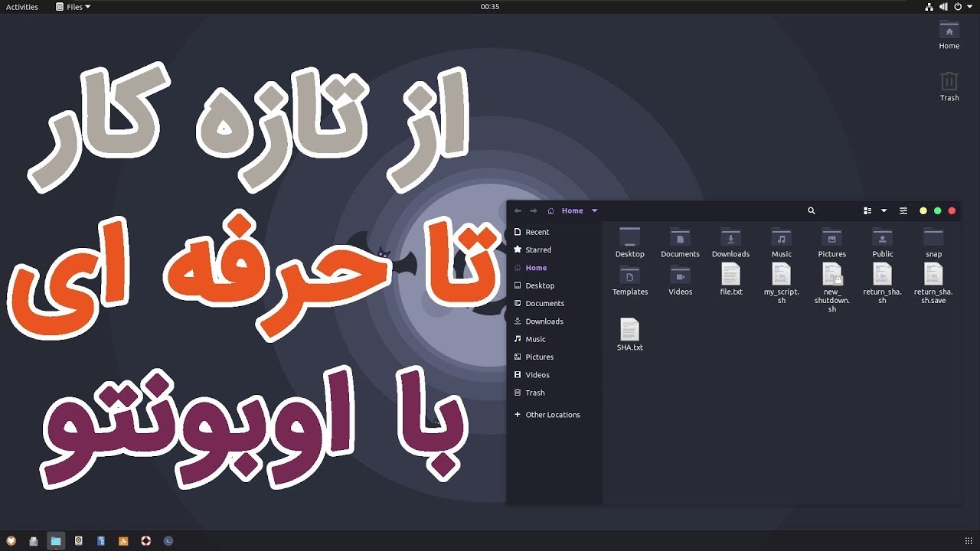Select Recent in the sidebar

(x=555, y=232)
